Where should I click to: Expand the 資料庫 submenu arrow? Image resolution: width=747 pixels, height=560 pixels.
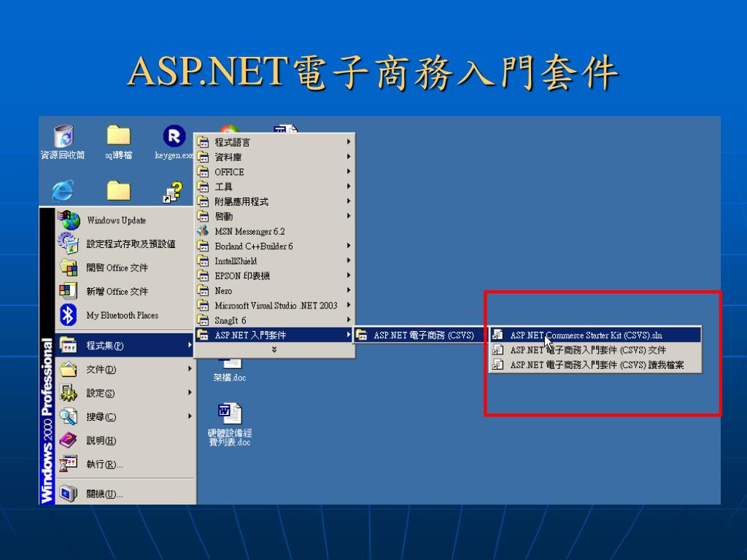349,157
